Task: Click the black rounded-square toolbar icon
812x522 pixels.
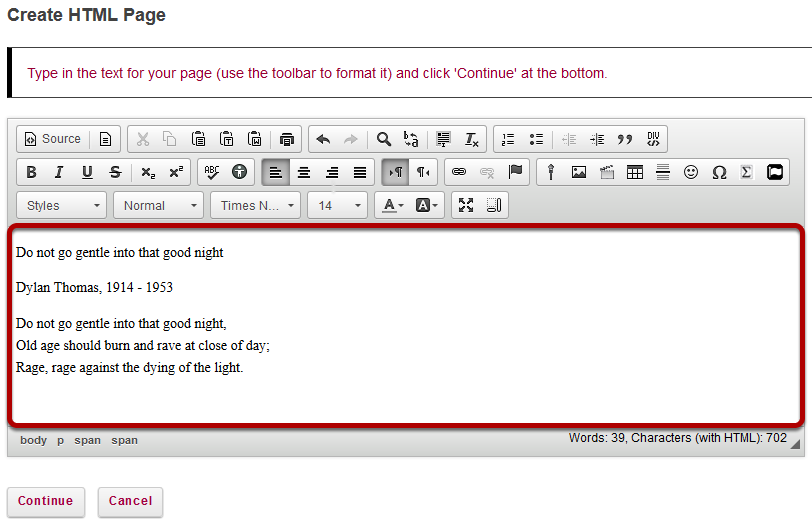Action: tap(775, 172)
